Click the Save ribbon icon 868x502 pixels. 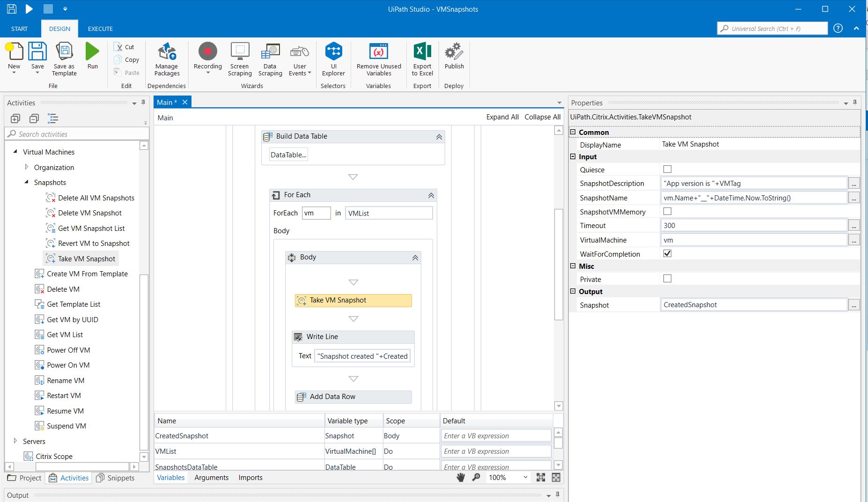click(37, 52)
